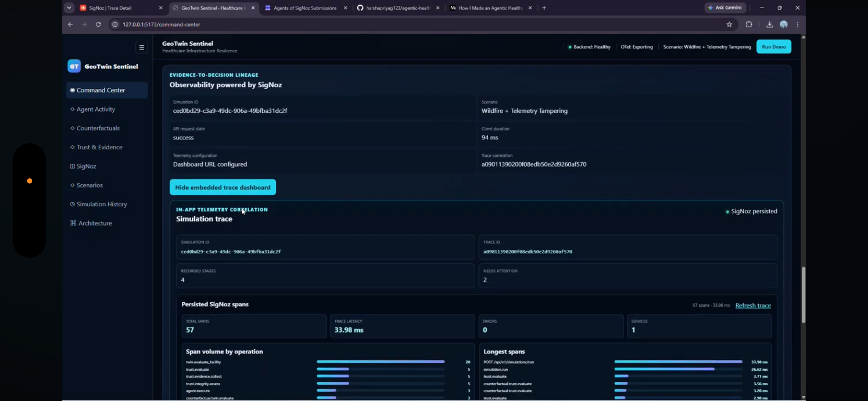The width and height of the screenshot is (868, 401).
Task: Open the browser tab search dropdown
Action: [69, 7]
